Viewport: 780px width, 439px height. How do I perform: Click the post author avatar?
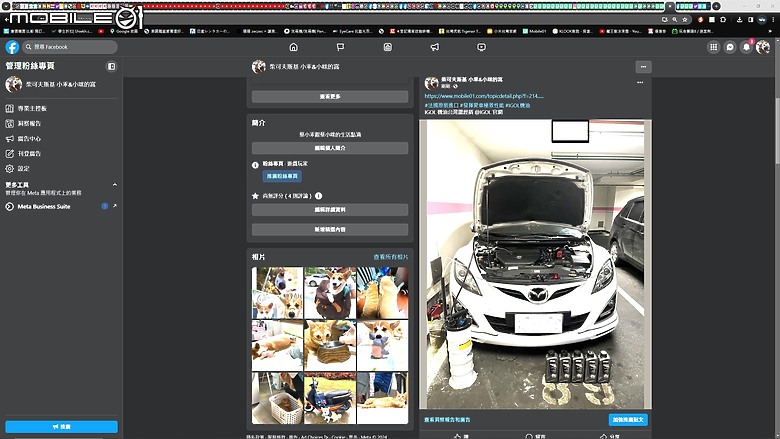tap(431, 83)
